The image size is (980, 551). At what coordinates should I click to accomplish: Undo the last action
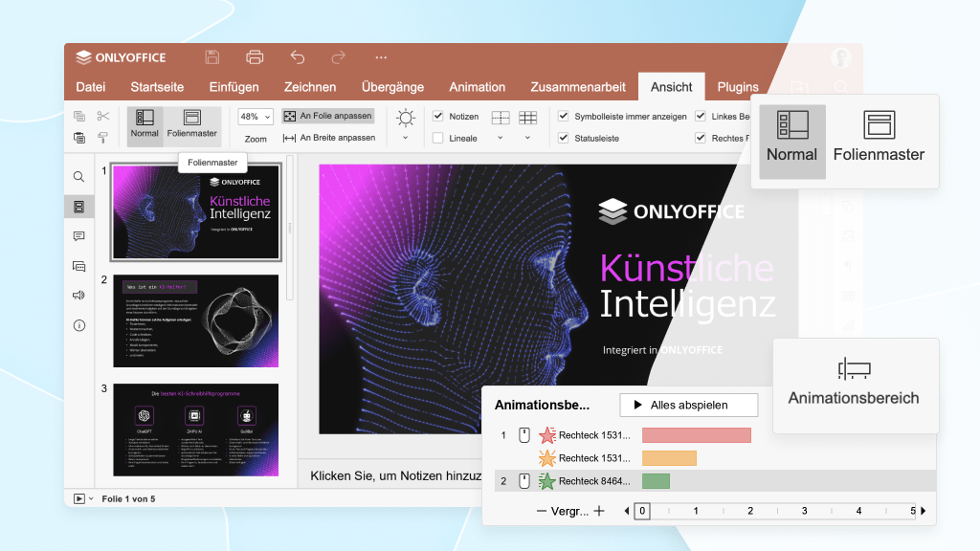(298, 56)
